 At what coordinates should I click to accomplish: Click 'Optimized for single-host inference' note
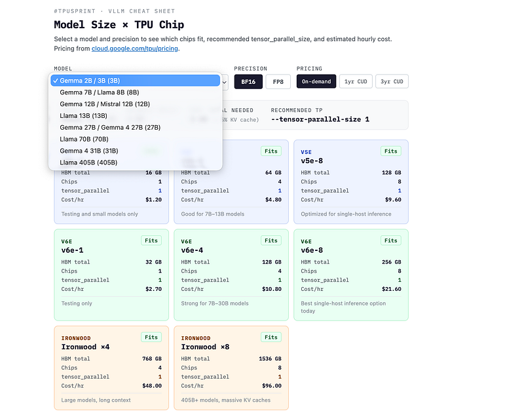(346, 214)
